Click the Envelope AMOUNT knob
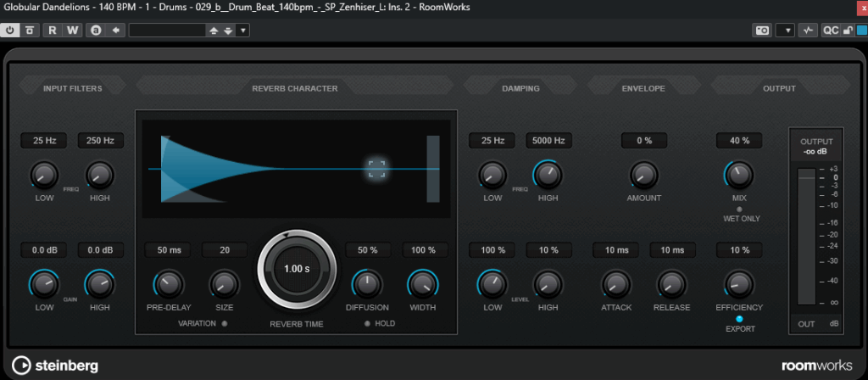868x380 pixels. [x=644, y=176]
